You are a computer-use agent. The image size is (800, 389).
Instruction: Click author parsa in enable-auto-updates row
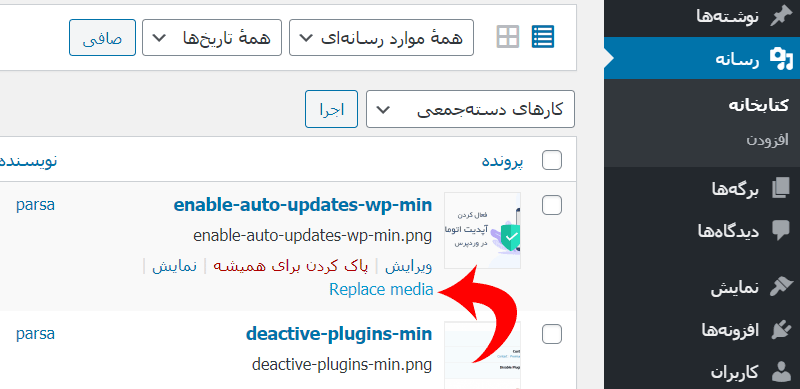tap(35, 205)
